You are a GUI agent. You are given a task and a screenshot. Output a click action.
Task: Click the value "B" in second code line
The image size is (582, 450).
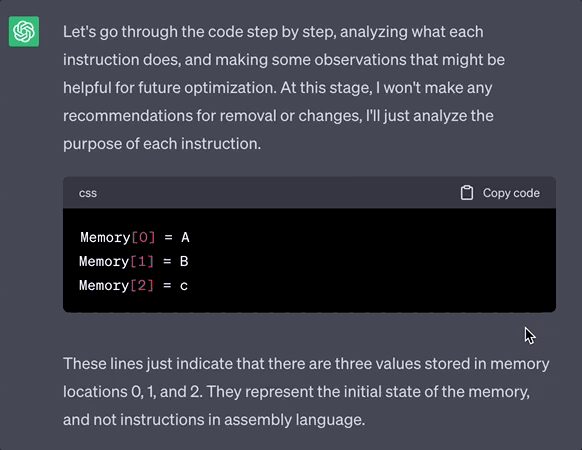(x=184, y=261)
